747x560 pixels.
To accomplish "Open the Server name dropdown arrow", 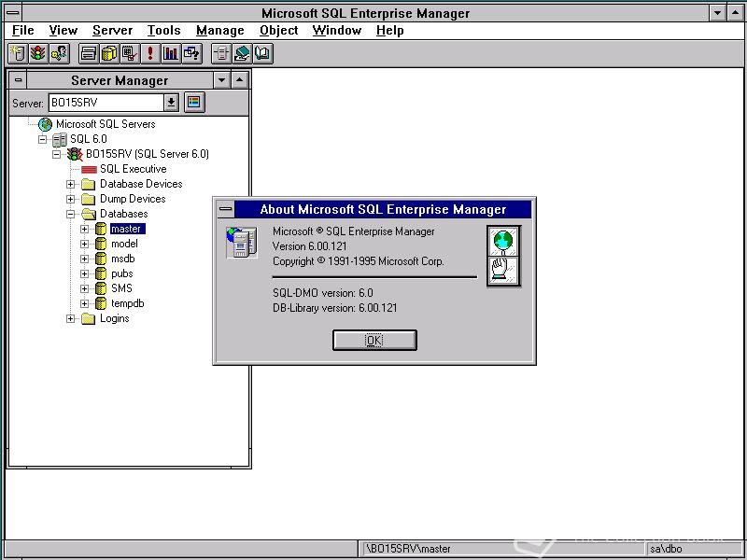I will (x=172, y=102).
